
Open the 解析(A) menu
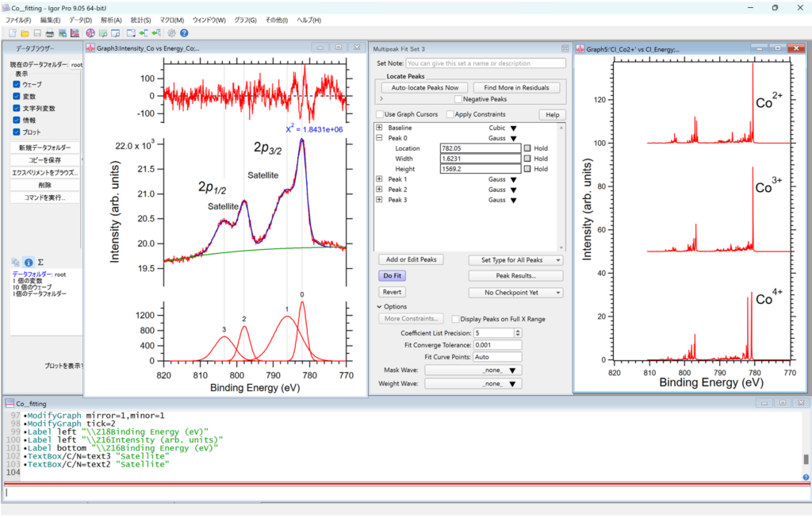[111, 20]
